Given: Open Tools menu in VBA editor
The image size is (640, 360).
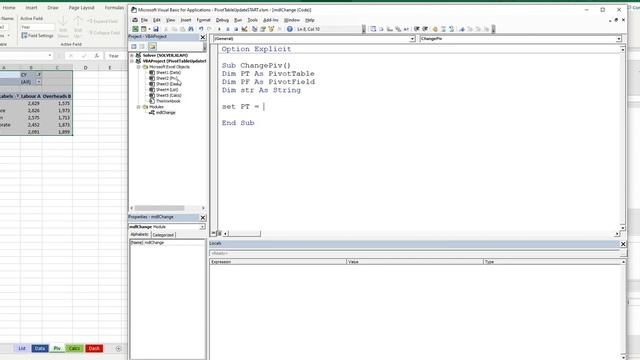Looking at the screenshot, I should (x=253, y=20).
